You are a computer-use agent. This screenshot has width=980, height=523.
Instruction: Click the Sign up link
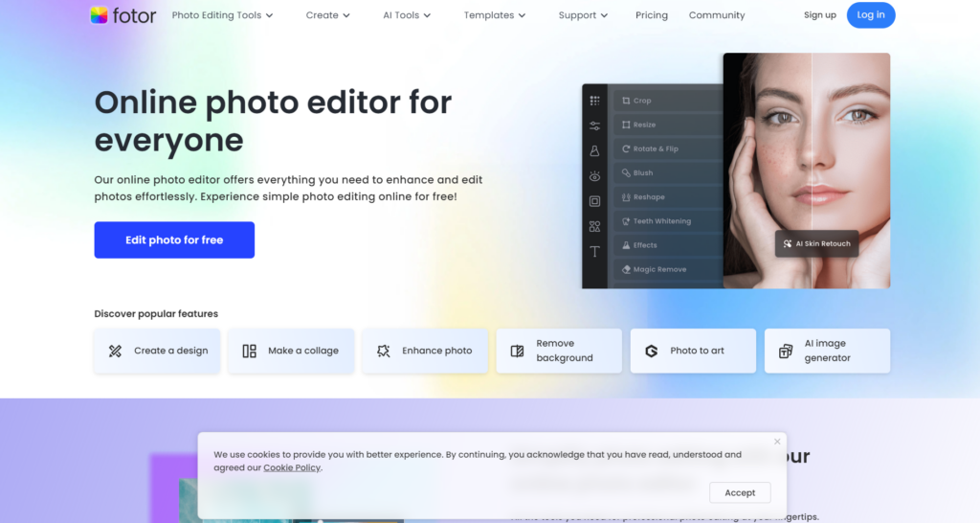click(819, 15)
